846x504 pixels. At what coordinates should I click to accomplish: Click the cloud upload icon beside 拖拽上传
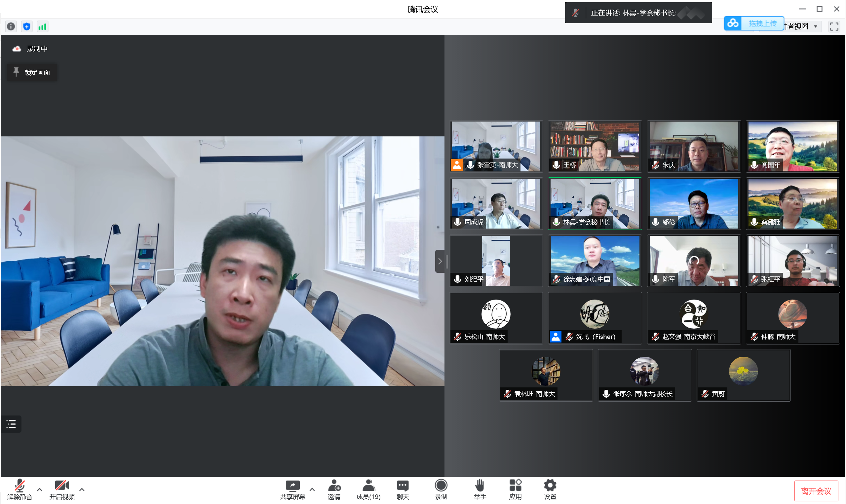733,23
